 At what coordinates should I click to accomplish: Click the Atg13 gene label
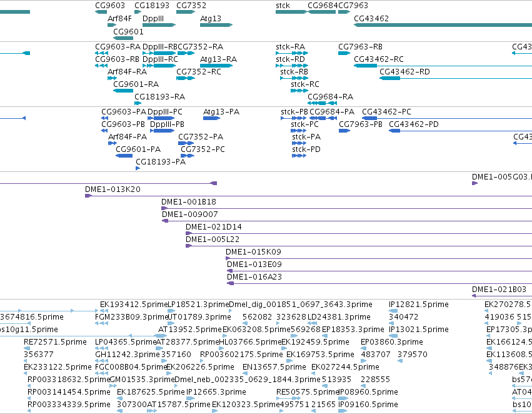tap(210, 19)
